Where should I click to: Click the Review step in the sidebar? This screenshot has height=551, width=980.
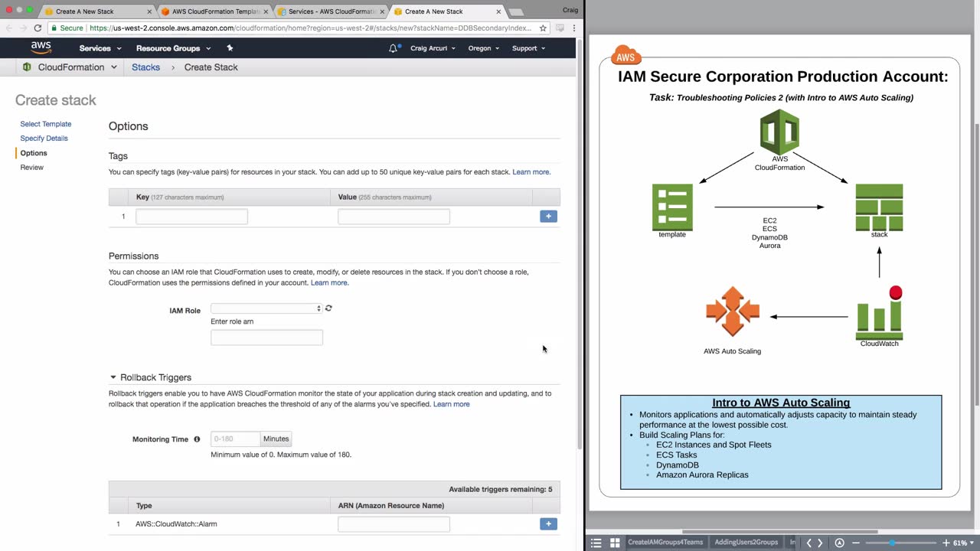coord(32,168)
